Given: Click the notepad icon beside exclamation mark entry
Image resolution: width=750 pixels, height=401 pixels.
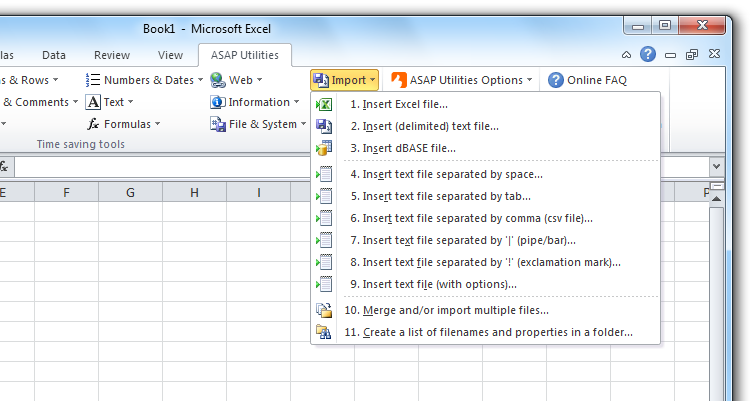Looking at the screenshot, I should (324, 262).
